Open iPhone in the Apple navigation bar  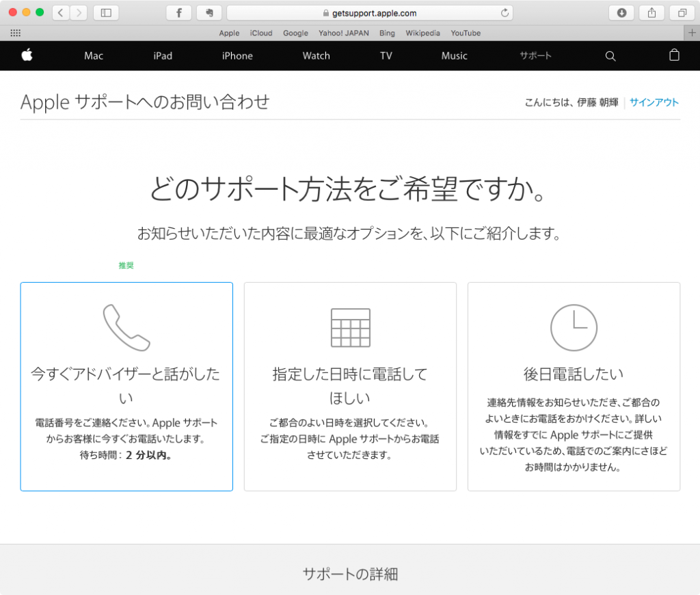tap(237, 56)
